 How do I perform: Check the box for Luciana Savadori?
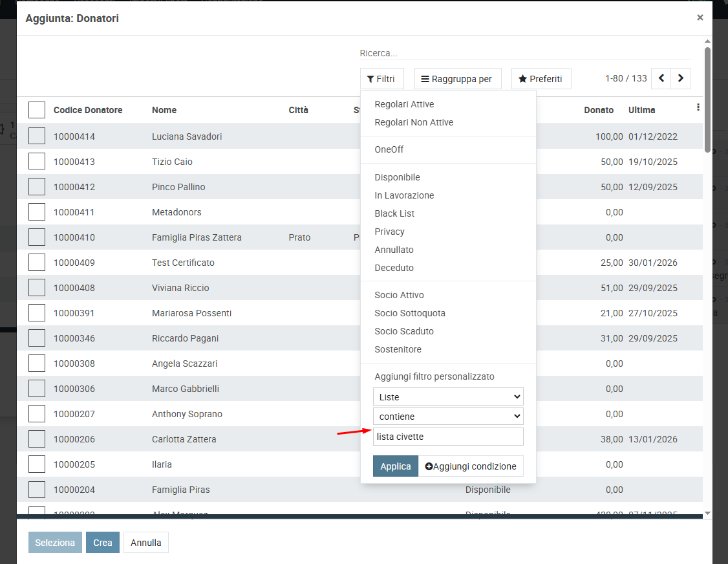click(x=37, y=136)
